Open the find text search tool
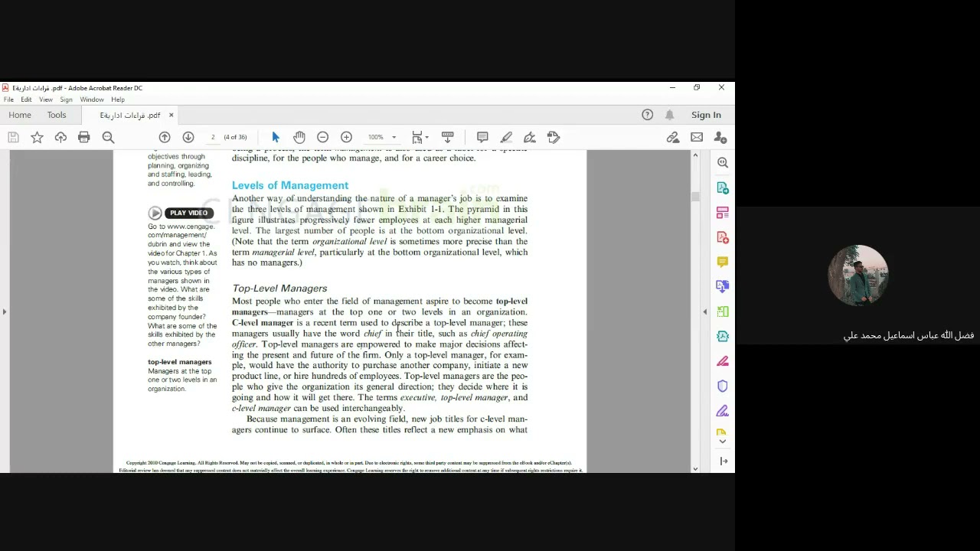This screenshot has height=551, width=980. [x=108, y=137]
